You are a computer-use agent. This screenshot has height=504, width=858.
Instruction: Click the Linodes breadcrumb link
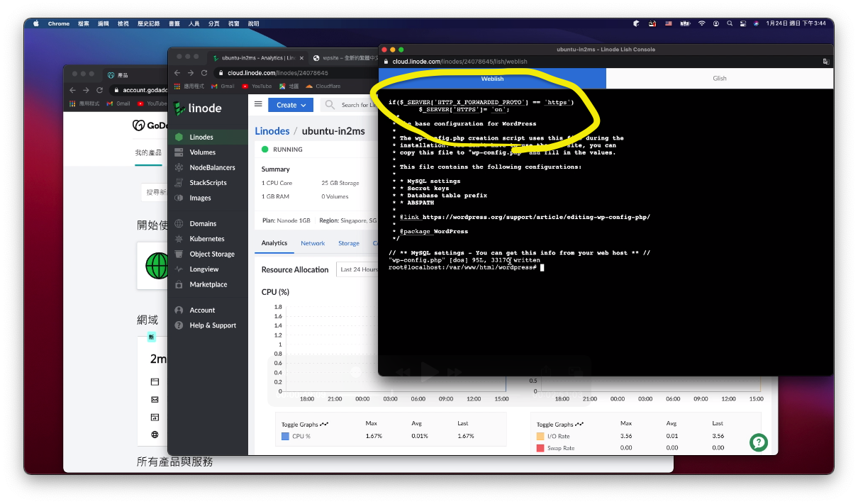272,131
